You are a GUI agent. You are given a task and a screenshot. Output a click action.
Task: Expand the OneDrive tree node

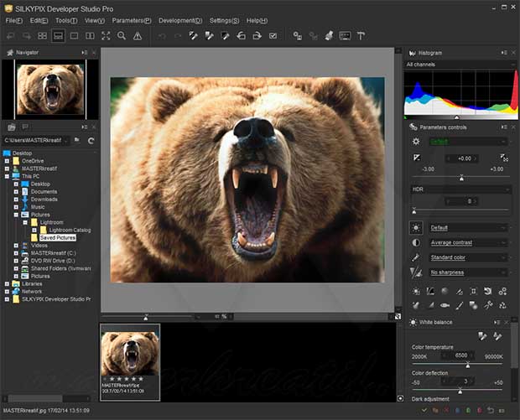click(x=7, y=161)
